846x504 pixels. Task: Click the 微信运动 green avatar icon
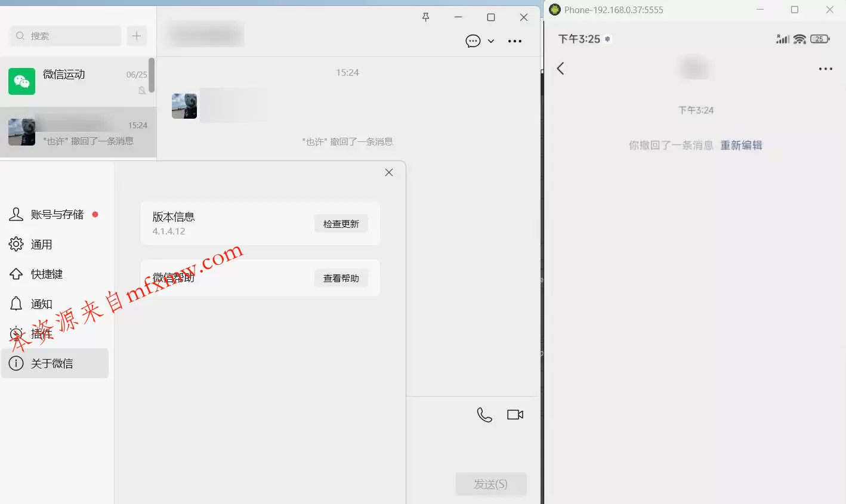[21, 81]
